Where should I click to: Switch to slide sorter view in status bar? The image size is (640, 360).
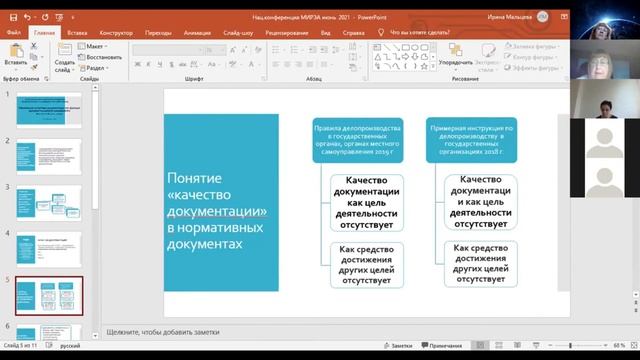point(499,345)
